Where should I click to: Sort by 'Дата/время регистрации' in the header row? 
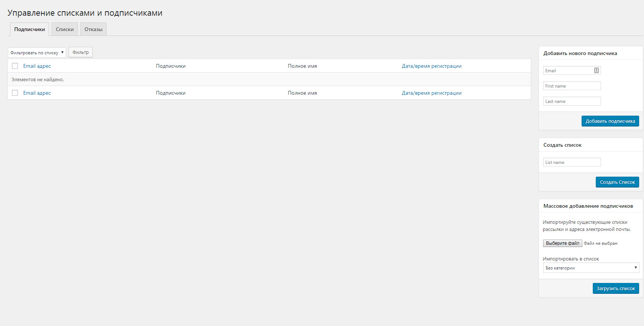pos(431,66)
